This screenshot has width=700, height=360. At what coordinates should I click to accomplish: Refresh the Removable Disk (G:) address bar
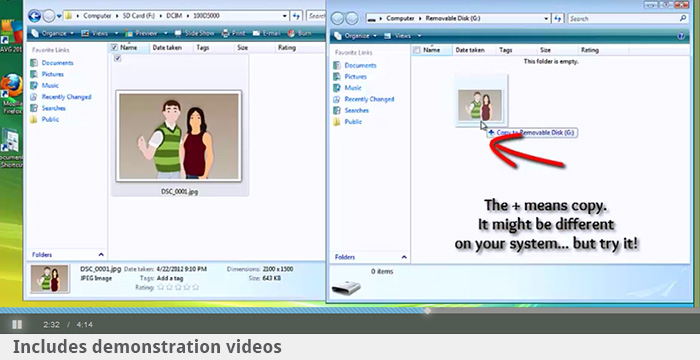(558, 19)
